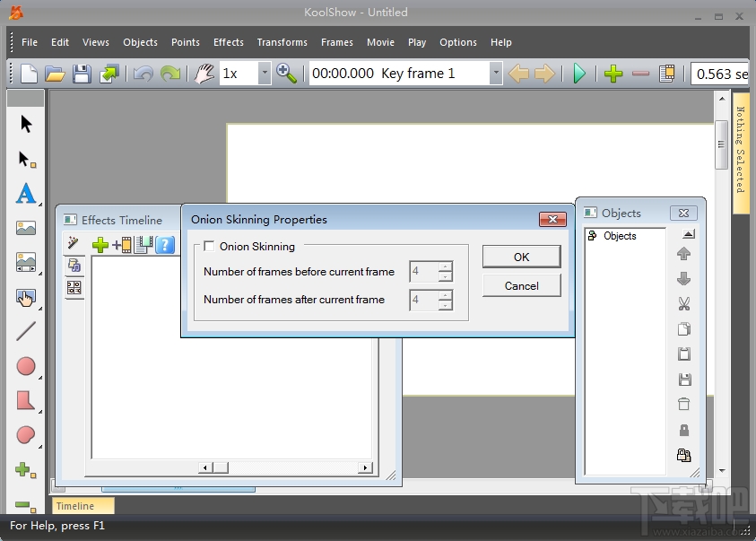Expand the Key frame 1 dropdown
The height and width of the screenshot is (541, 756).
click(496, 74)
